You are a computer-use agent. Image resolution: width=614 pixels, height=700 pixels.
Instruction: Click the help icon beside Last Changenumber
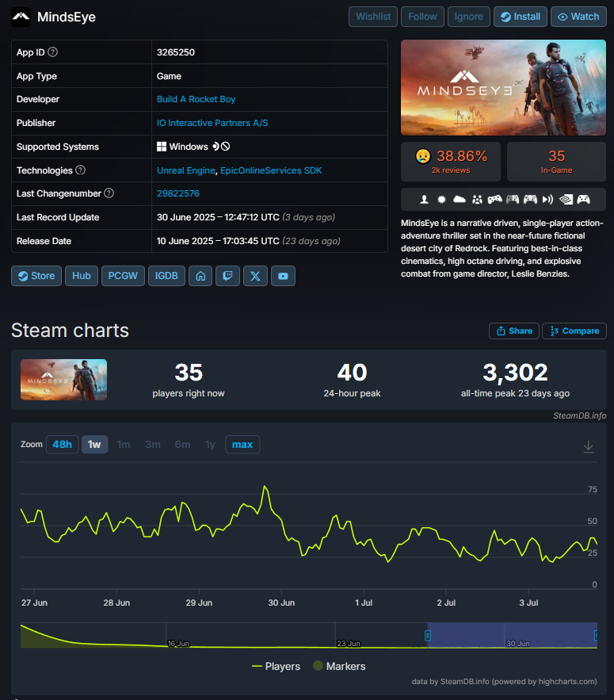coord(109,193)
